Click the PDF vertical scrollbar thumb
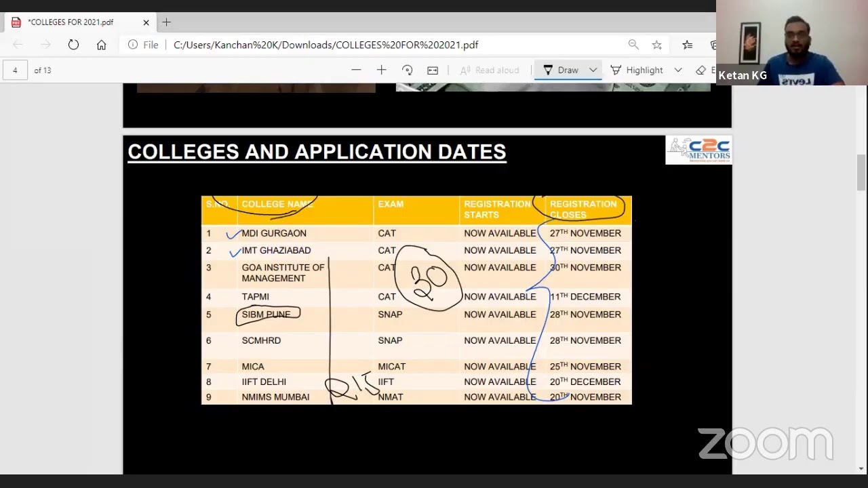 pos(861,173)
